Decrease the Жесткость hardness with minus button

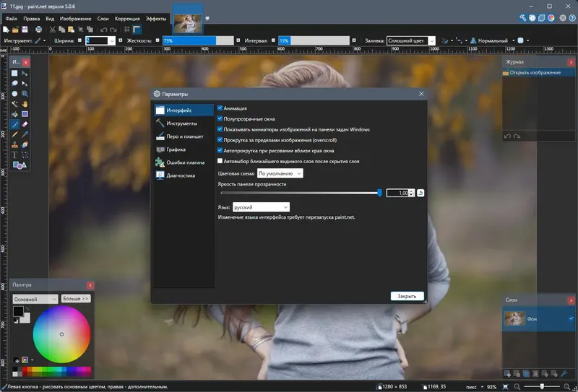click(x=158, y=40)
